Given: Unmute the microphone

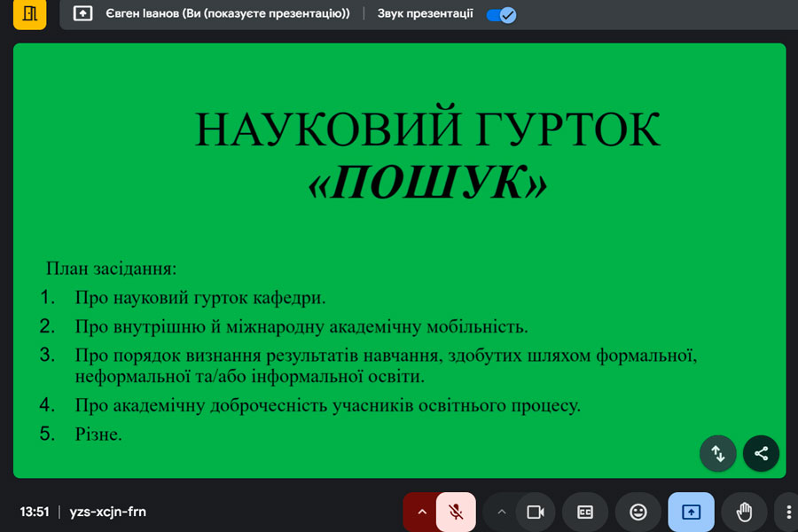Looking at the screenshot, I should tap(456, 512).
